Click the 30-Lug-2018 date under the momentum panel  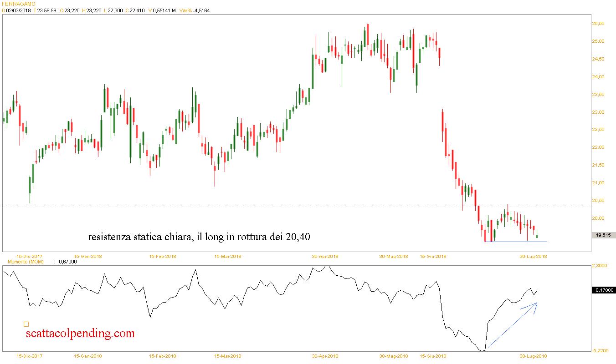(x=533, y=356)
